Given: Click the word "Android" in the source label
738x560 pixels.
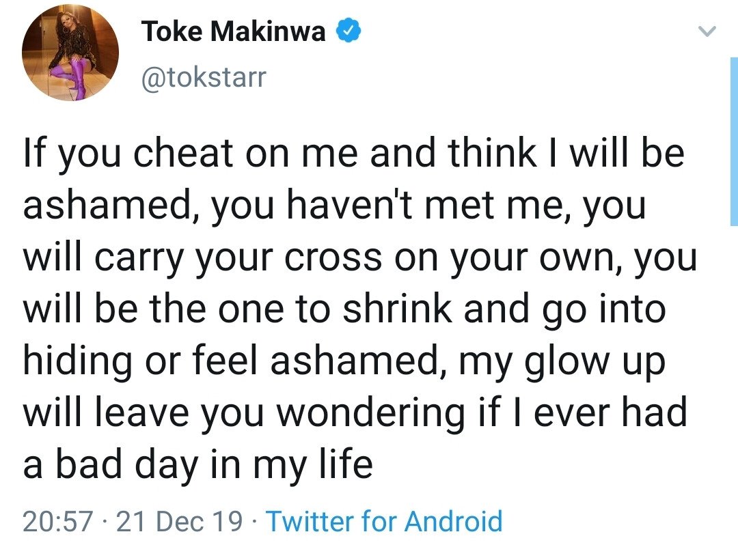Looking at the screenshot, I should tap(453, 521).
